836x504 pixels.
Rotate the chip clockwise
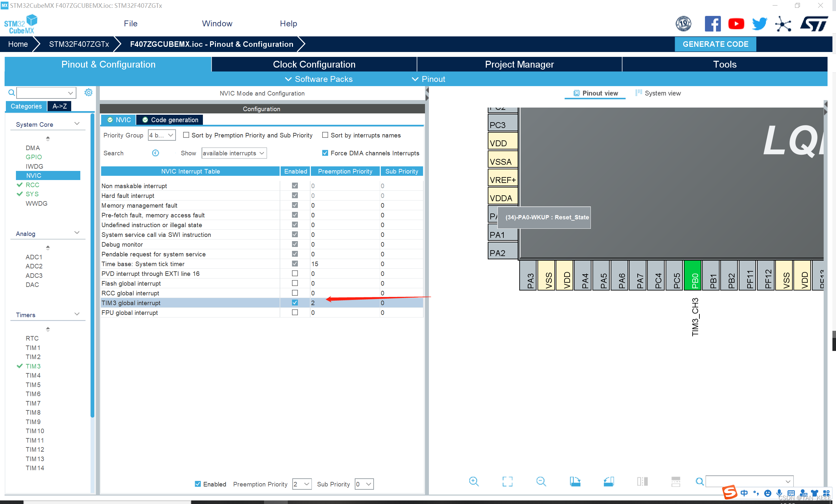click(575, 481)
